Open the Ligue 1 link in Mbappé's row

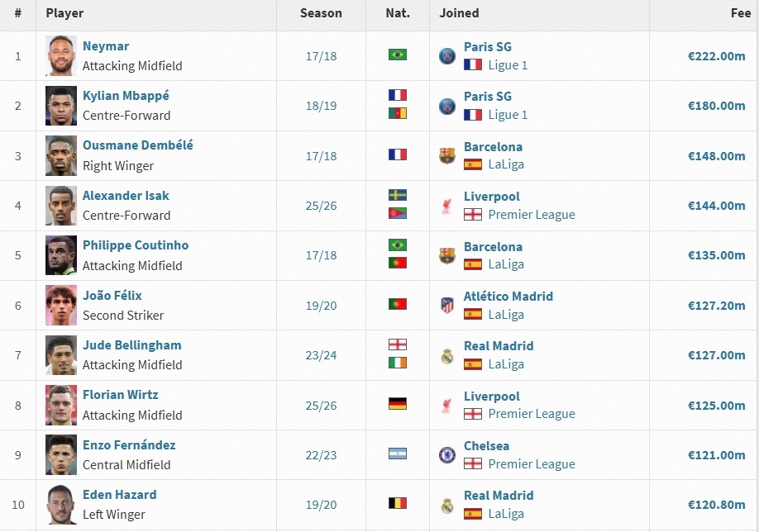pos(508,115)
